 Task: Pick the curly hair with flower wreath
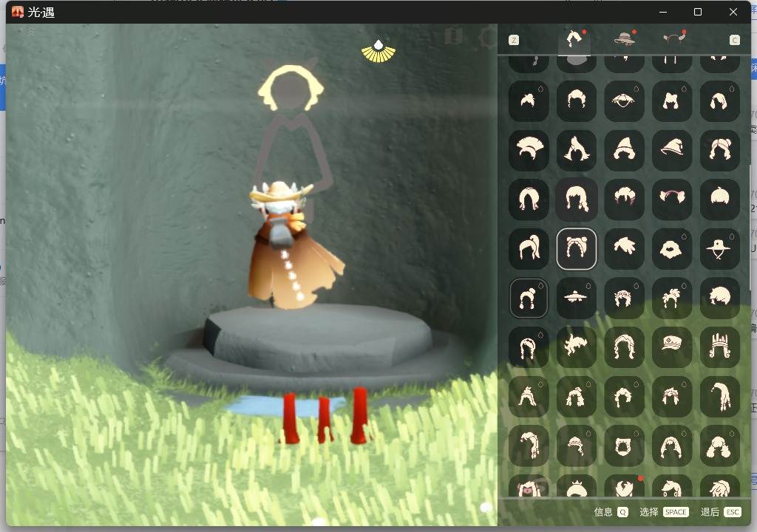point(624,298)
